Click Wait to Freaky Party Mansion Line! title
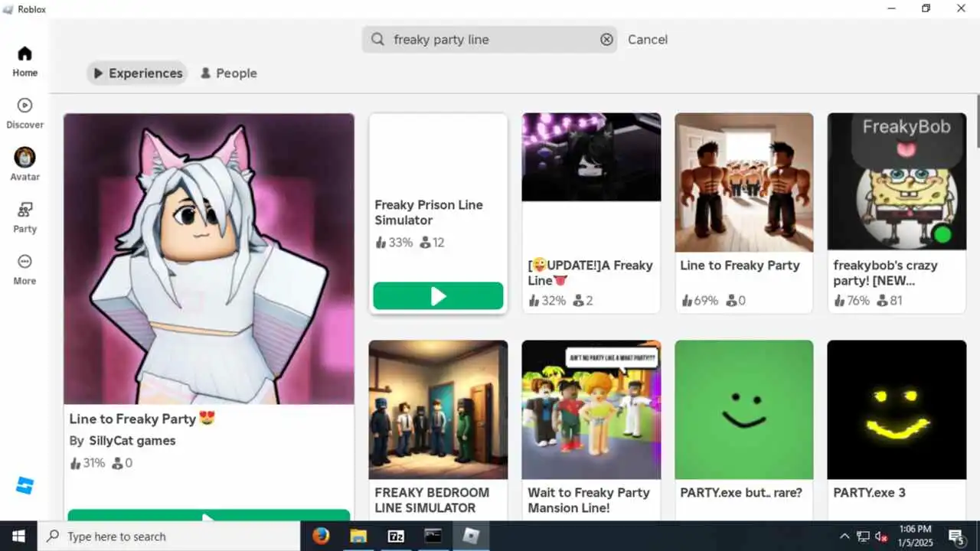Image resolution: width=980 pixels, height=551 pixels. [589, 500]
